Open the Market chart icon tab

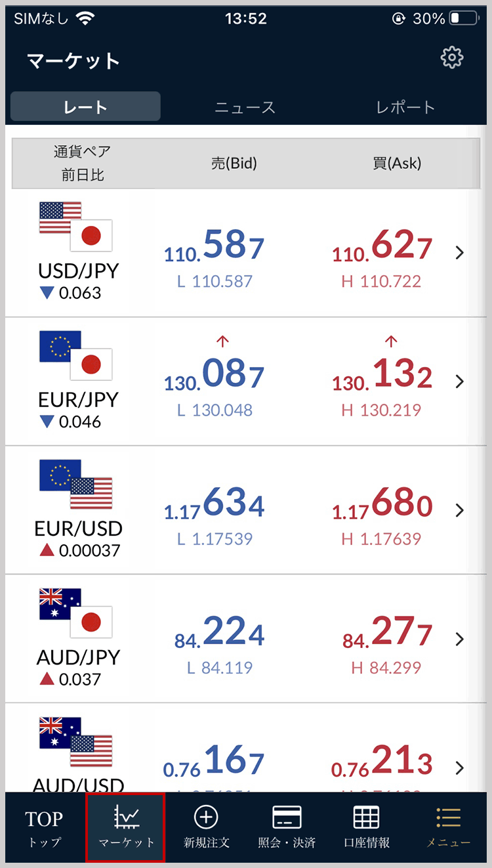(x=126, y=817)
